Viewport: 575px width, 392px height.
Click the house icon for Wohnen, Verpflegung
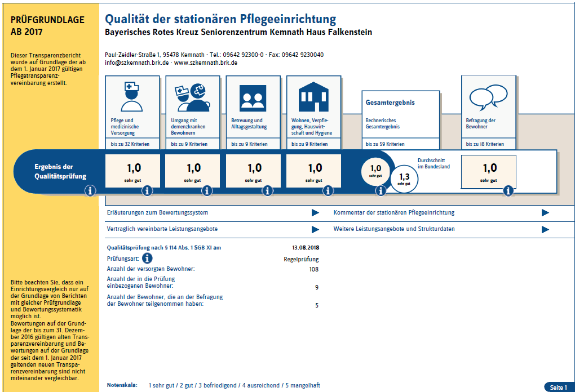click(313, 97)
